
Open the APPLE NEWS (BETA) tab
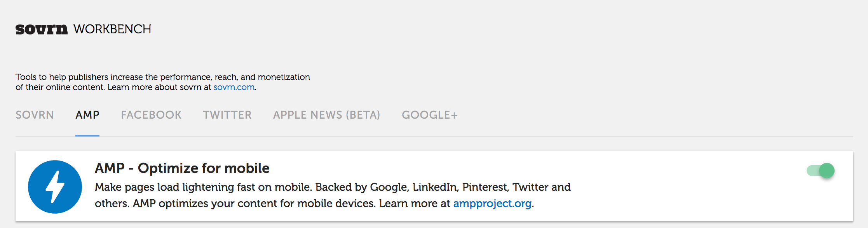[326, 115]
